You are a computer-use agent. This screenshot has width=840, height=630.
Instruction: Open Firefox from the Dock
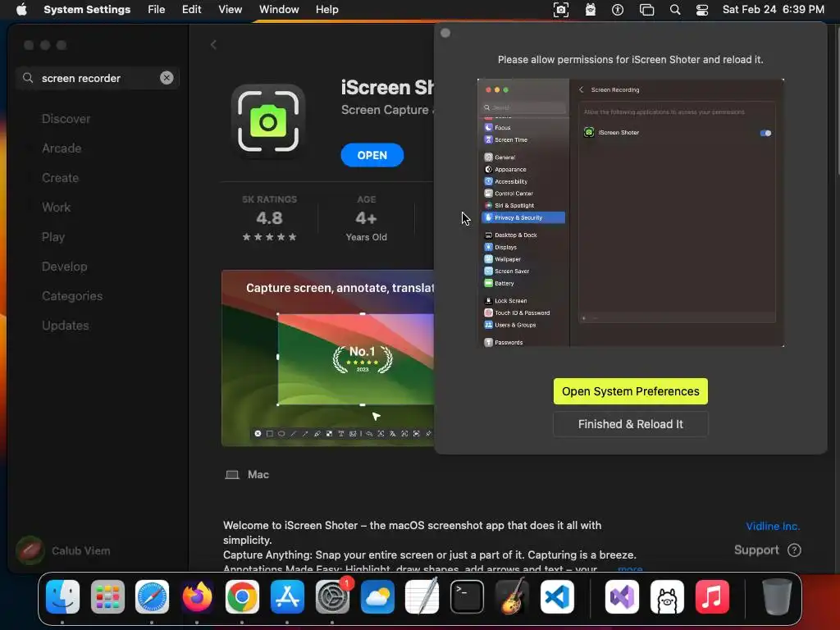click(197, 596)
